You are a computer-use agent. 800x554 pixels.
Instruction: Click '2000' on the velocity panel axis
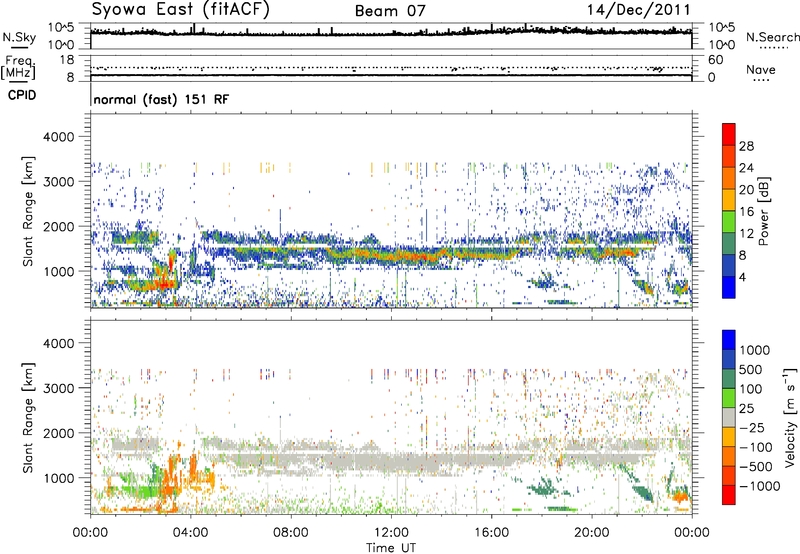coord(58,433)
